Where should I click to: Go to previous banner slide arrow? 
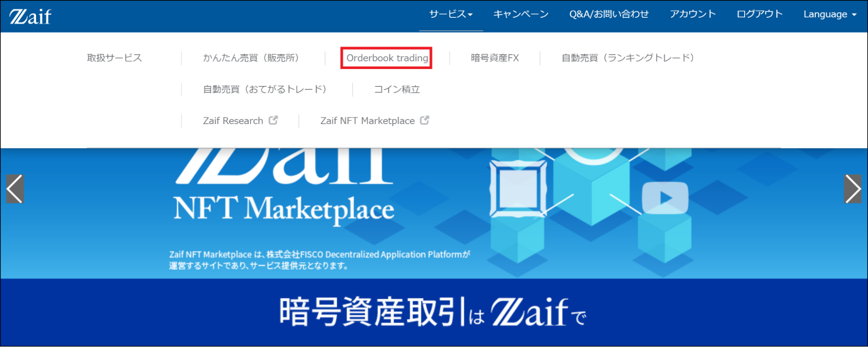tap(15, 189)
